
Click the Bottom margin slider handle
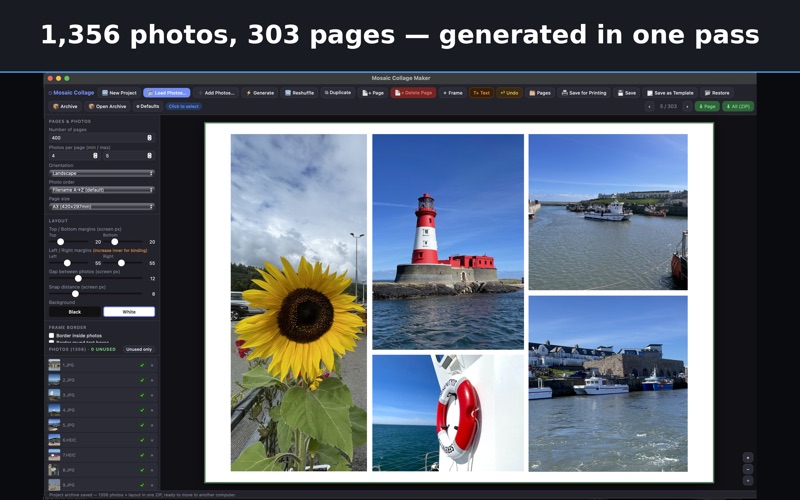pyautogui.click(x=115, y=242)
